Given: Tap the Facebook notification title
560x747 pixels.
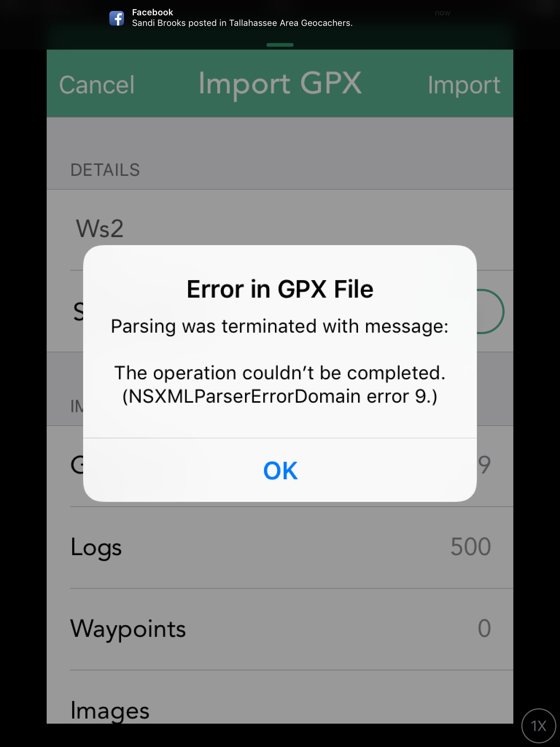Looking at the screenshot, I should coord(152,12).
